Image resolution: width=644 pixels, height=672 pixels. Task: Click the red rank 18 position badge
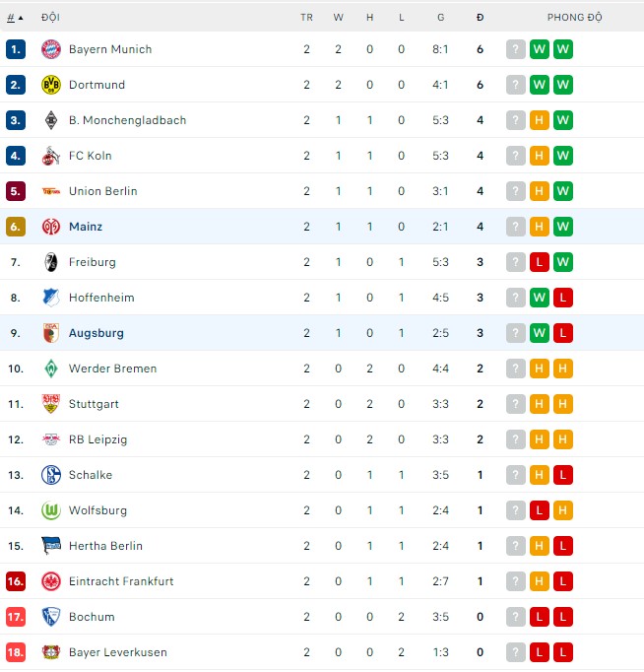click(16, 652)
